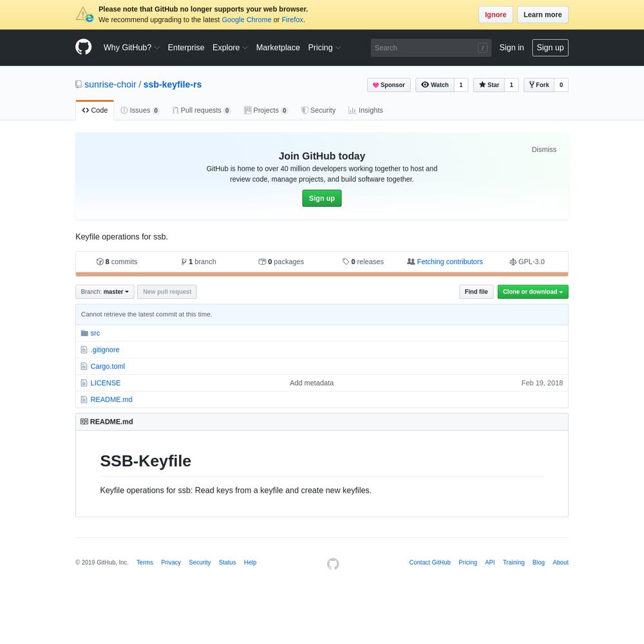Open the Watch count of 1

point(461,85)
